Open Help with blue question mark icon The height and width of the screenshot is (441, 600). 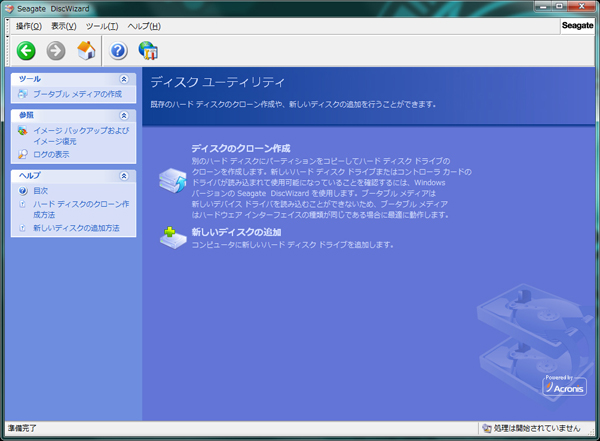point(118,51)
